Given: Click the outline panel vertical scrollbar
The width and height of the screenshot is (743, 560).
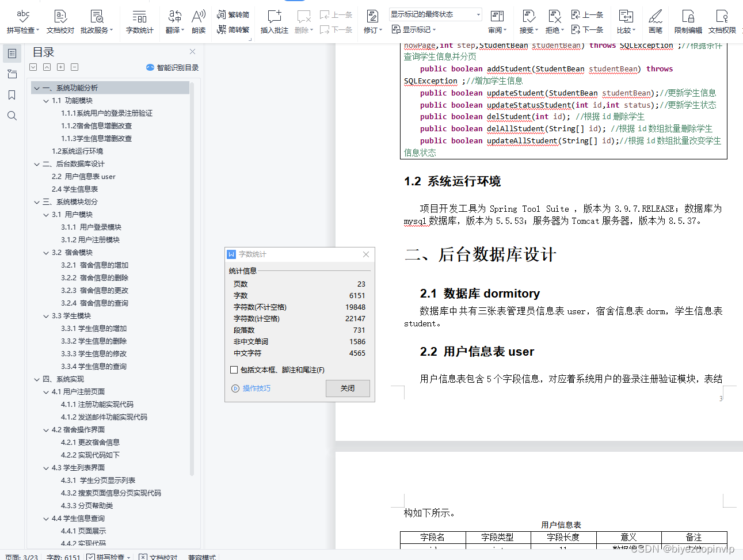Looking at the screenshot, I should [192, 279].
